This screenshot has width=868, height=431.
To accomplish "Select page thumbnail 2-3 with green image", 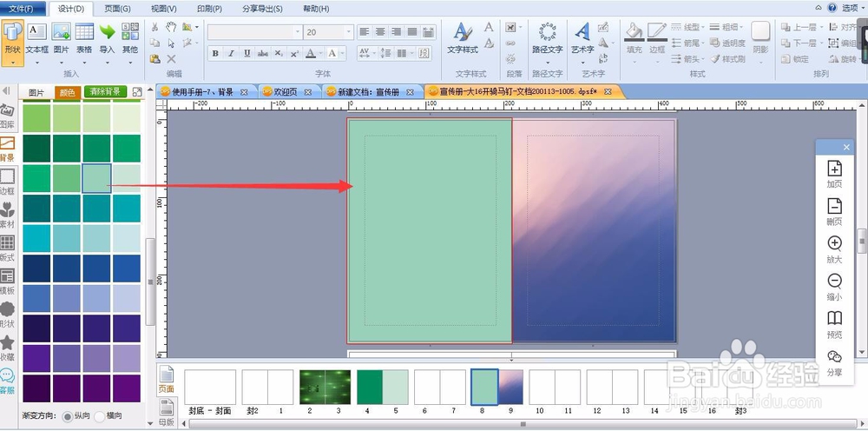I will pyautogui.click(x=325, y=388).
